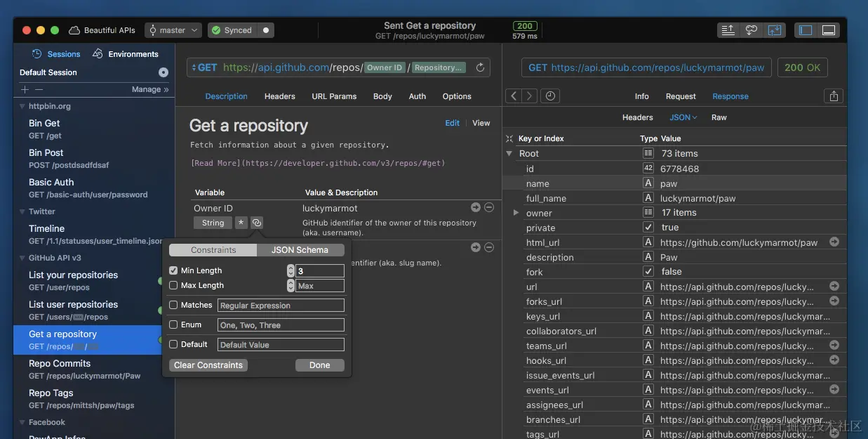Click the arrow icon next to html_url value
Image resolution: width=868 pixels, height=439 pixels.
pyautogui.click(x=834, y=242)
